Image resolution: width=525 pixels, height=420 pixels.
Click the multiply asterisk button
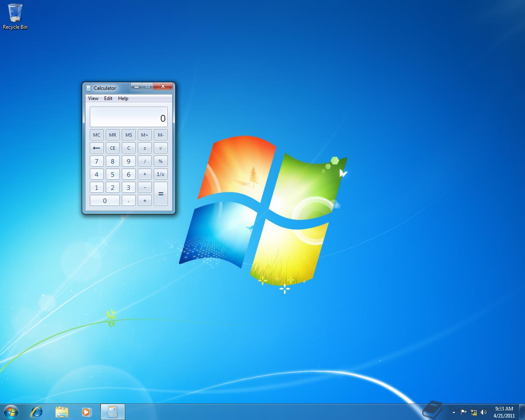coord(145,174)
